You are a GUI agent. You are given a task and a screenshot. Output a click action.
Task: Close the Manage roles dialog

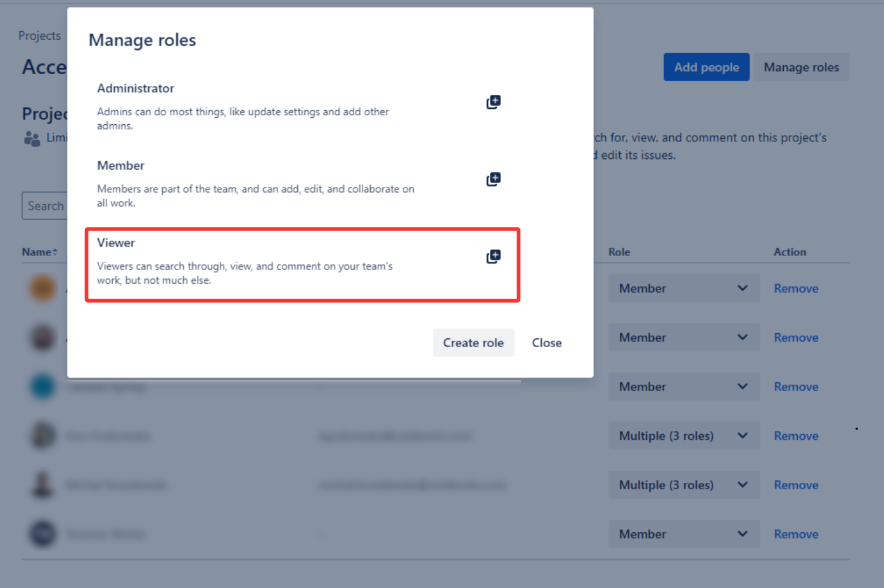pos(546,343)
